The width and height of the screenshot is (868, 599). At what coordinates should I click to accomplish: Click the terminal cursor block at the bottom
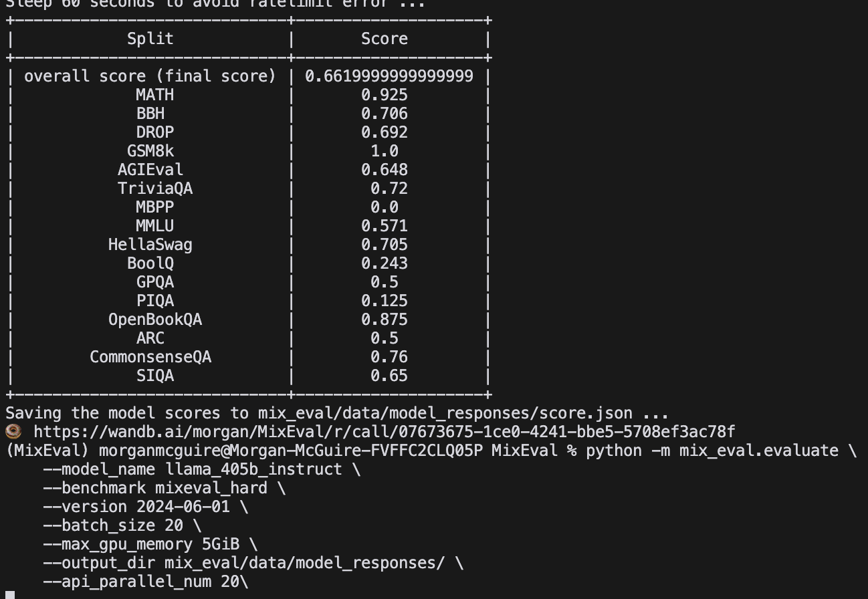[x=10, y=594]
